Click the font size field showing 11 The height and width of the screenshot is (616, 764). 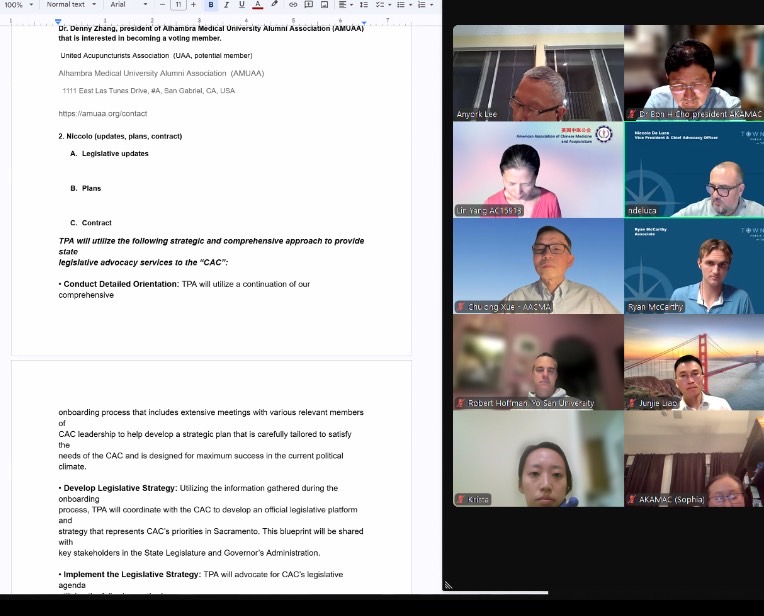[x=179, y=5]
